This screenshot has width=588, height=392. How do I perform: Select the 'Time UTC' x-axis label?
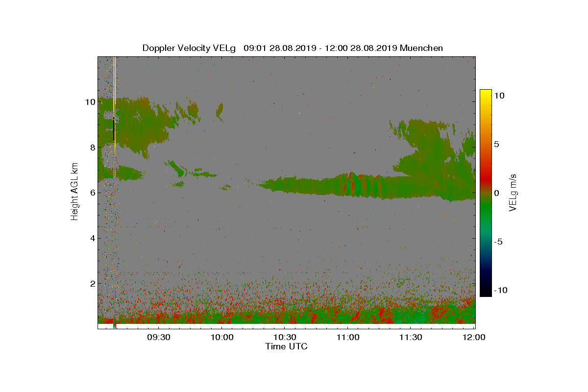[287, 346]
